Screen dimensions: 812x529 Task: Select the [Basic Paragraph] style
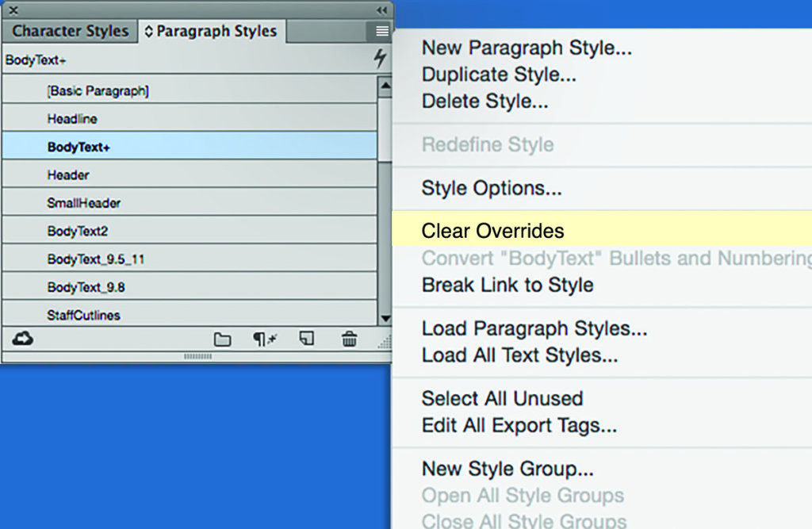pyautogui.click(x=190, y=90)
